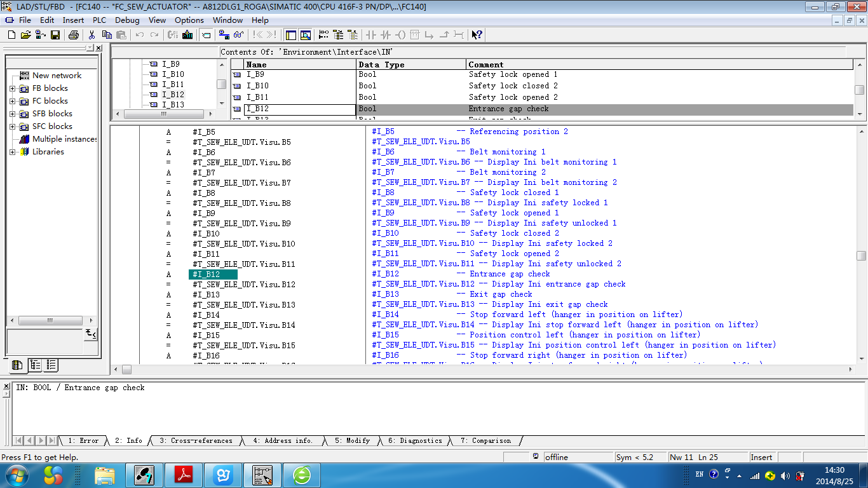Click the Copy toolbar icon

click(107, 35)
